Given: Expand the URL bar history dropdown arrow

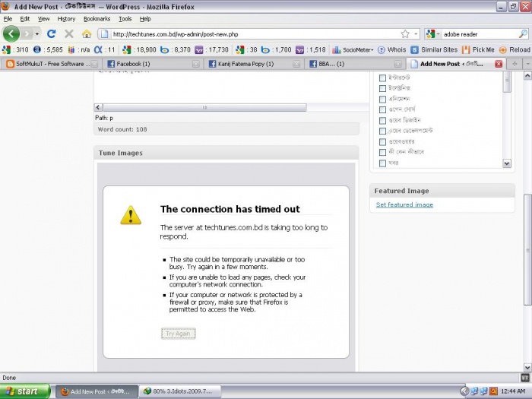Looking at the screenshot, I should click(x=416, y=33).
